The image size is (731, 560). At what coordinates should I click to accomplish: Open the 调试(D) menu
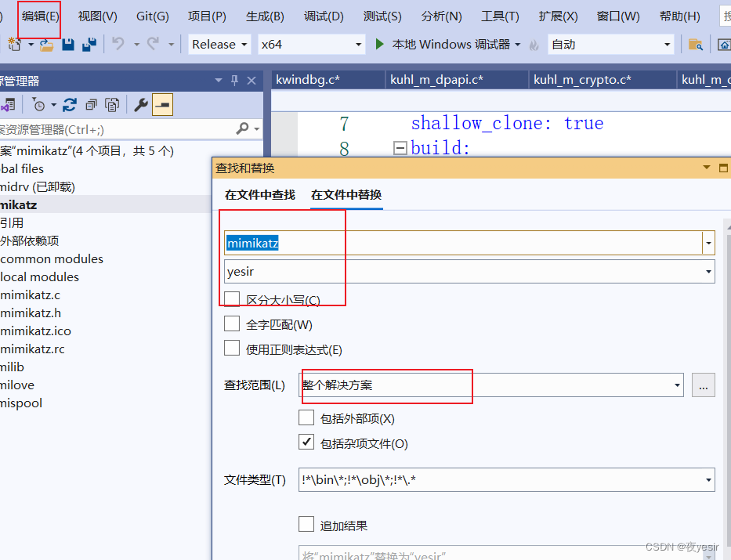[324, 16]
